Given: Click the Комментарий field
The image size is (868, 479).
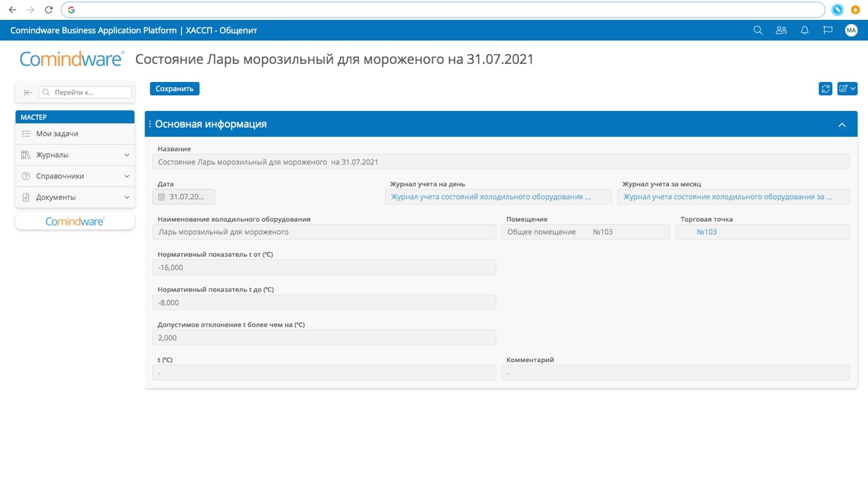Looking at the screenshot, I should 676,373.
